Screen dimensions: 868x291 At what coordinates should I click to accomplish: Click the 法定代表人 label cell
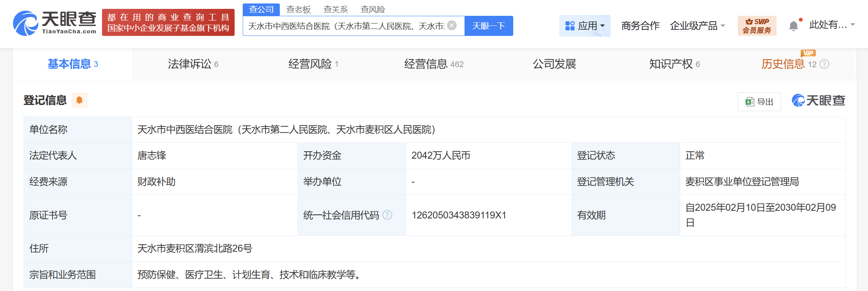pos(78,156)
